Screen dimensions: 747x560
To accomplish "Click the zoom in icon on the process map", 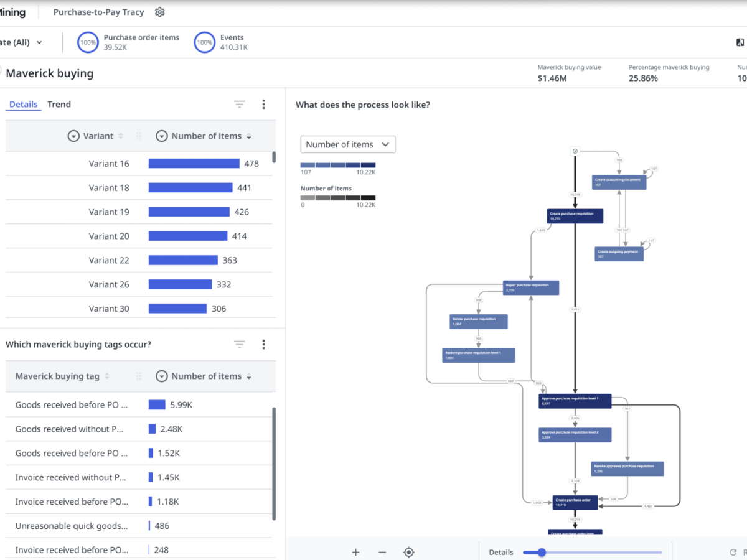I will click(355, 552).
